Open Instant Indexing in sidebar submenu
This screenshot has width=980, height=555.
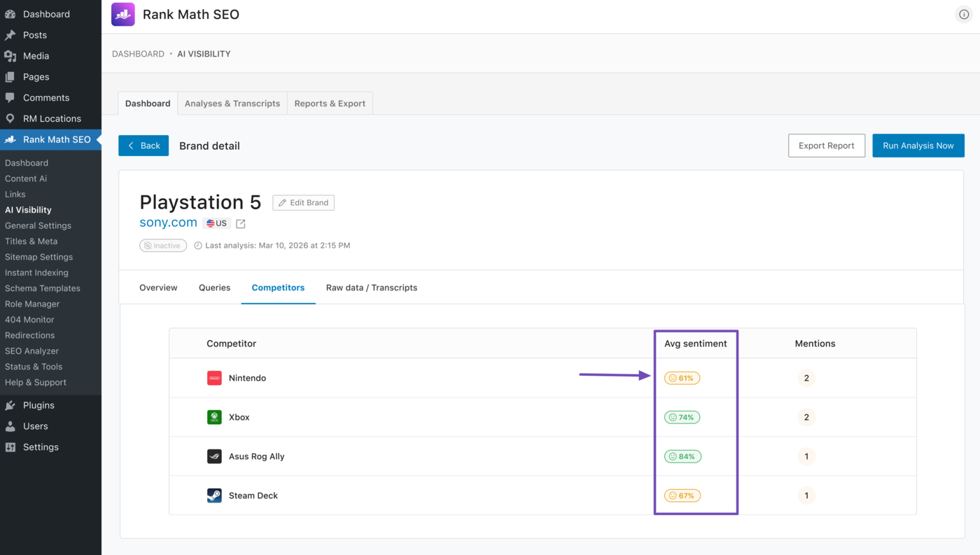(x=36, y=273)
